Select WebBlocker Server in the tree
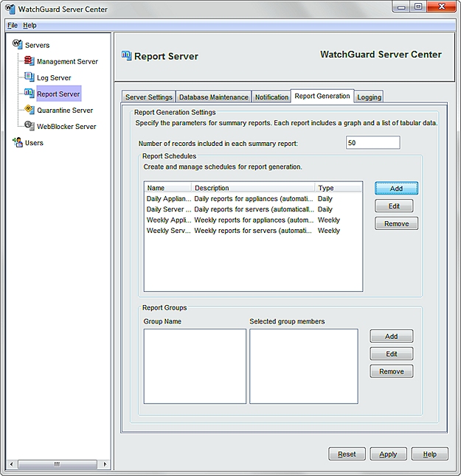Screen dimensions: 461x476 pos(66,126)
